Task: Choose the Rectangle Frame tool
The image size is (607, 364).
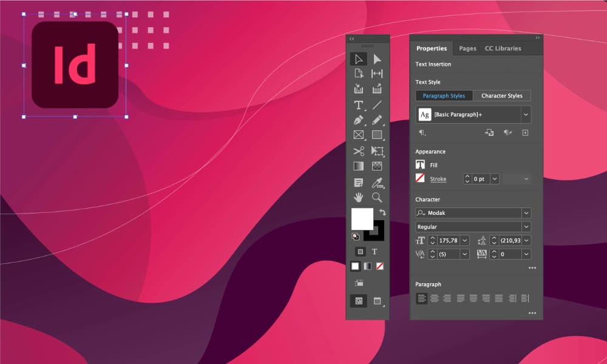Action: click(359, 135)
